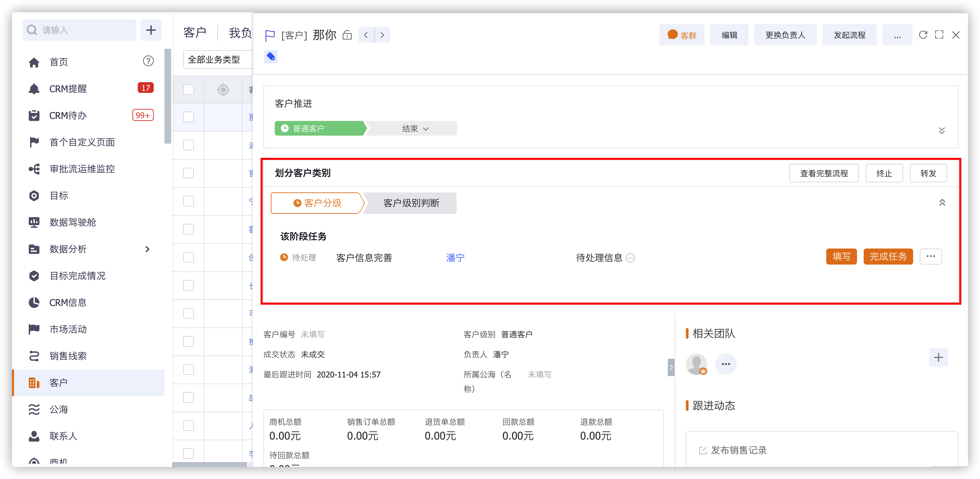Open the header more actions … menu
This screenshot has width=980, height=479.
[x=897, y=35]
